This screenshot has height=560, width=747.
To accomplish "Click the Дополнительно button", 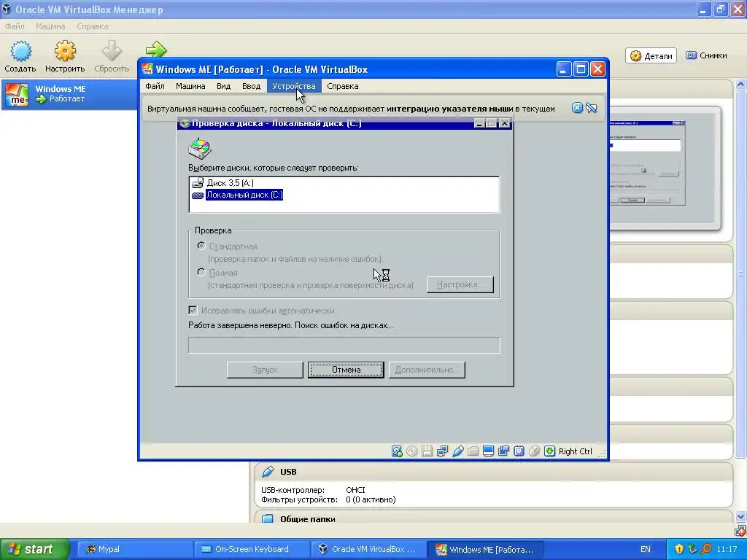I will click(427, 370).
